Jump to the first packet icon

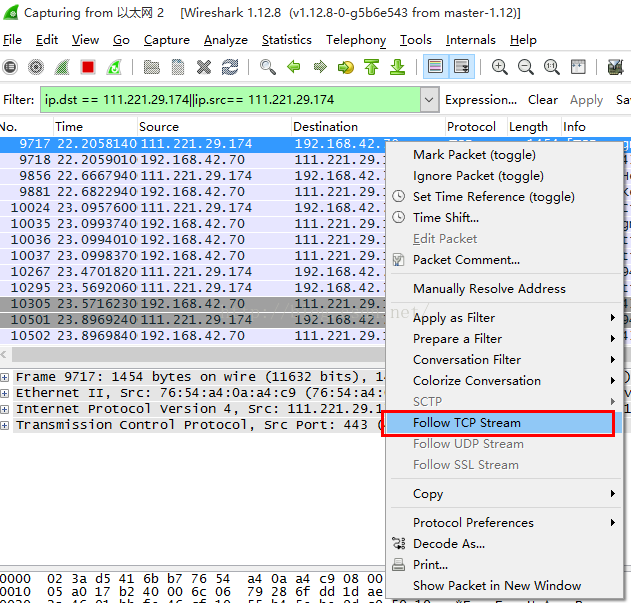[371, 67]
